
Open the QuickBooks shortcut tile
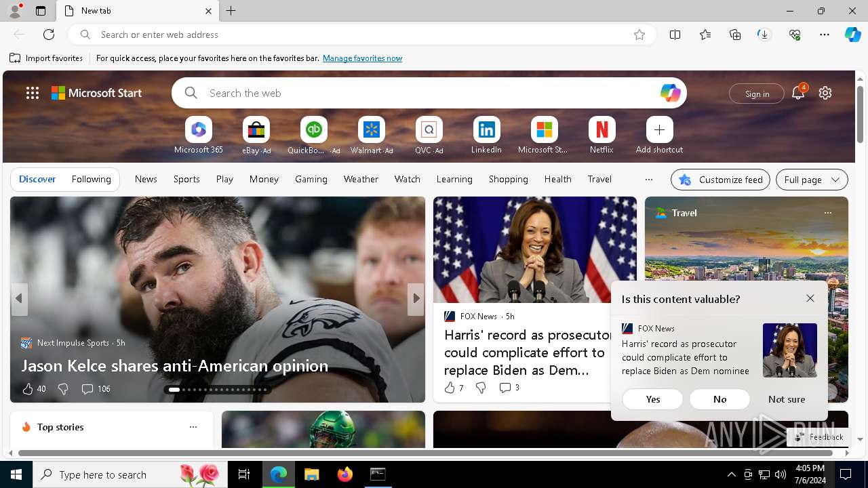coord(313,136)
